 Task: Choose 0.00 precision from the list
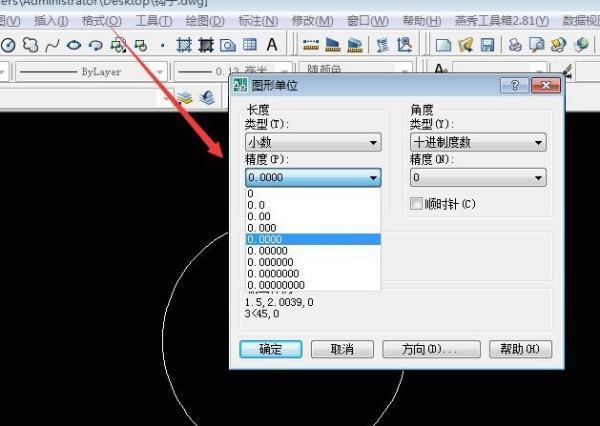tap(259, 216)
